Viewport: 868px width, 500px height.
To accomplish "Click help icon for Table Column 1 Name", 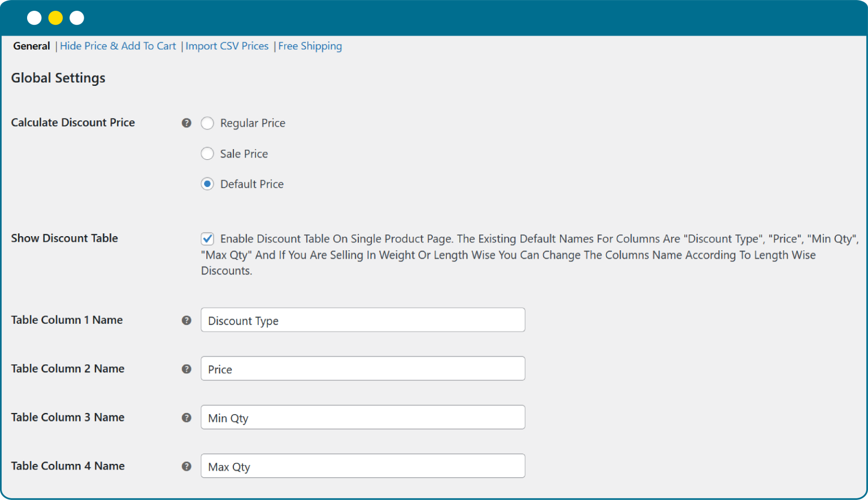I will coord(186,320).
